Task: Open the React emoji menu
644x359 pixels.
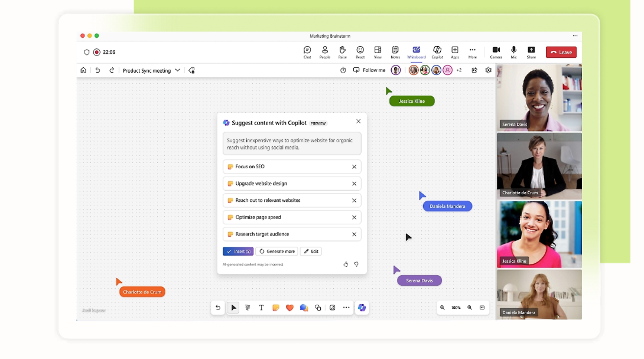Action: (x=360, y=52)
